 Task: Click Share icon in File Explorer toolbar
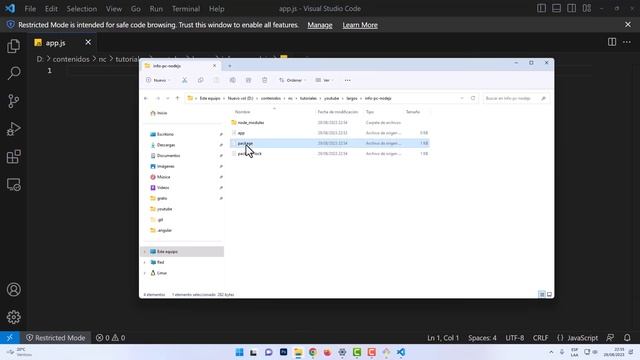[x=248, y=80]
